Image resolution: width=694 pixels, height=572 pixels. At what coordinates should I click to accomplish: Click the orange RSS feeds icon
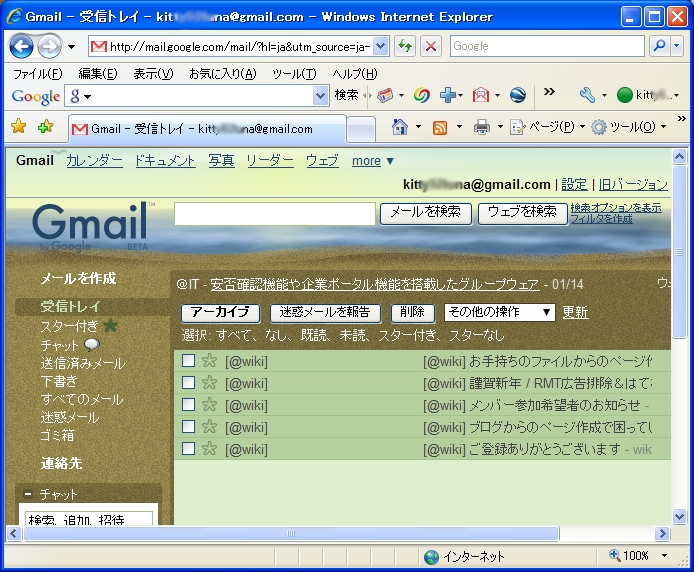point(440,128)
